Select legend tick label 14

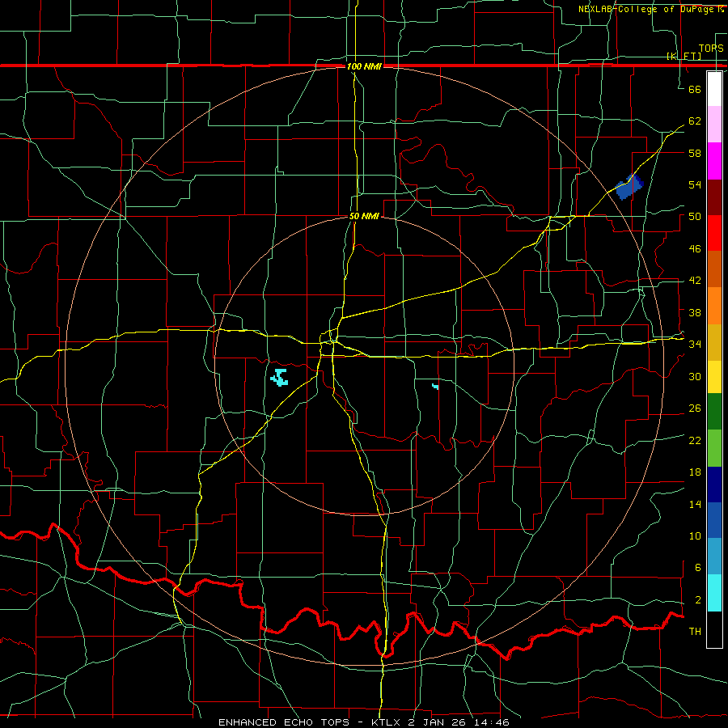pyautogui.click(x=695, y=504)
